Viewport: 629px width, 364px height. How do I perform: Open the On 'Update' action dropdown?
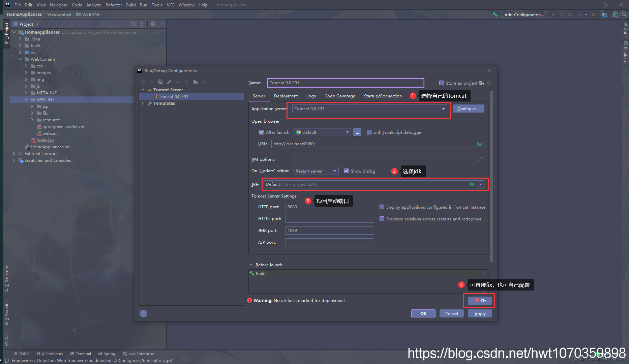[316, 171]
